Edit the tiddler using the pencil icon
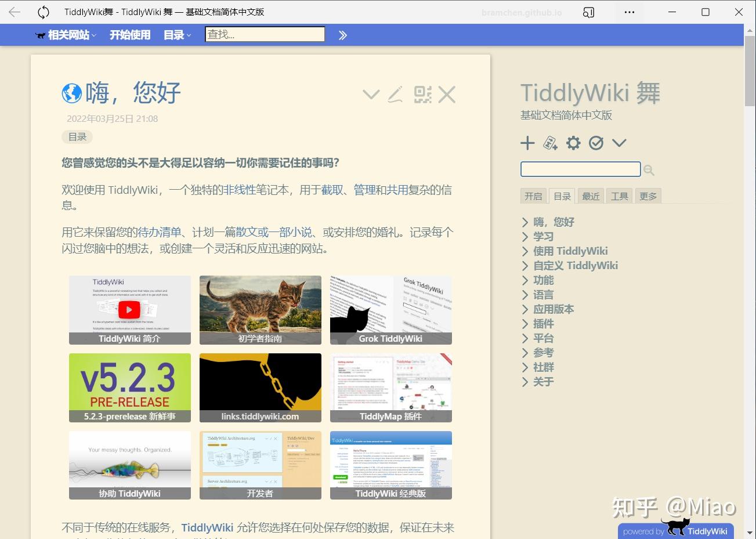Image resolution: width=756 pixels, height=539 pixels. click(x=395, y=94)
